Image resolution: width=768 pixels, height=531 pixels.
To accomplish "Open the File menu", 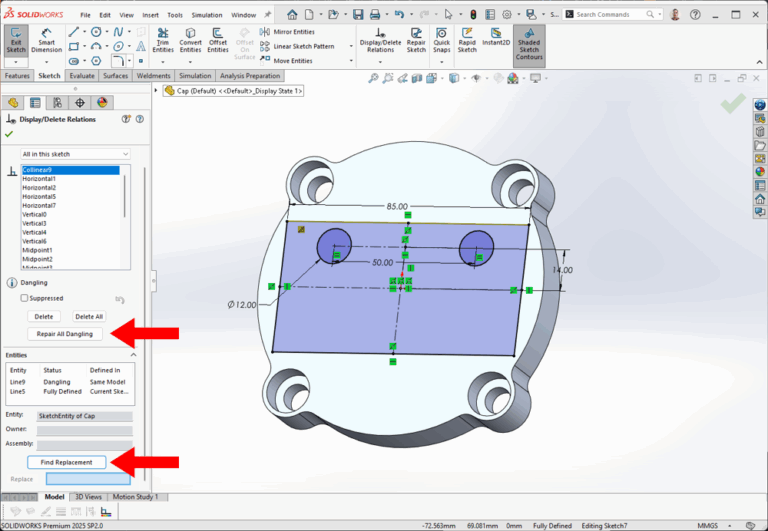I will (x=85, y=15).
